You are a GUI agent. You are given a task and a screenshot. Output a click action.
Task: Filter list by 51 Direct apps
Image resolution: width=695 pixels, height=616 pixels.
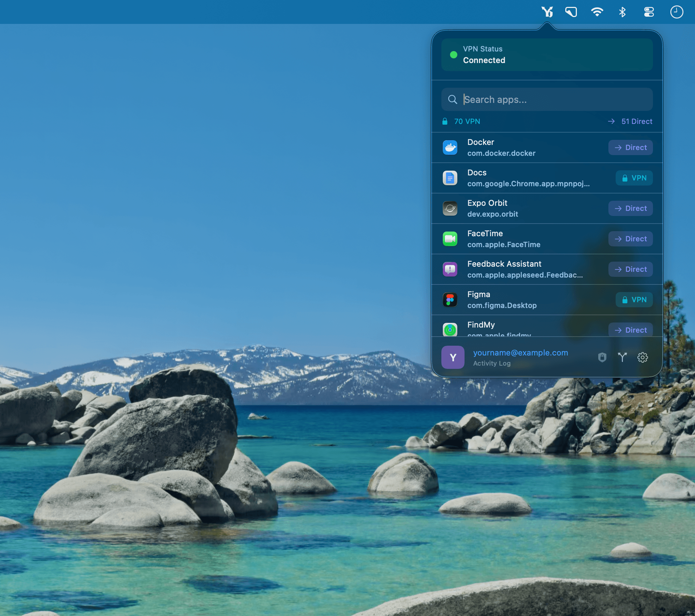point(630,121)
